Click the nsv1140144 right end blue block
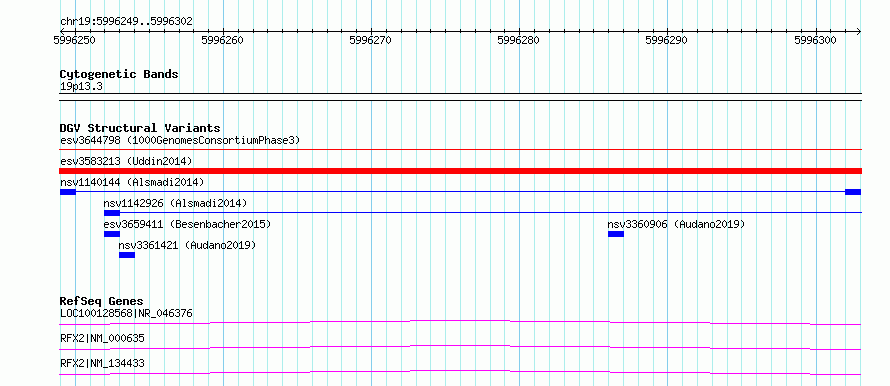The image size is (890, 386). click(x=853, y=192)
